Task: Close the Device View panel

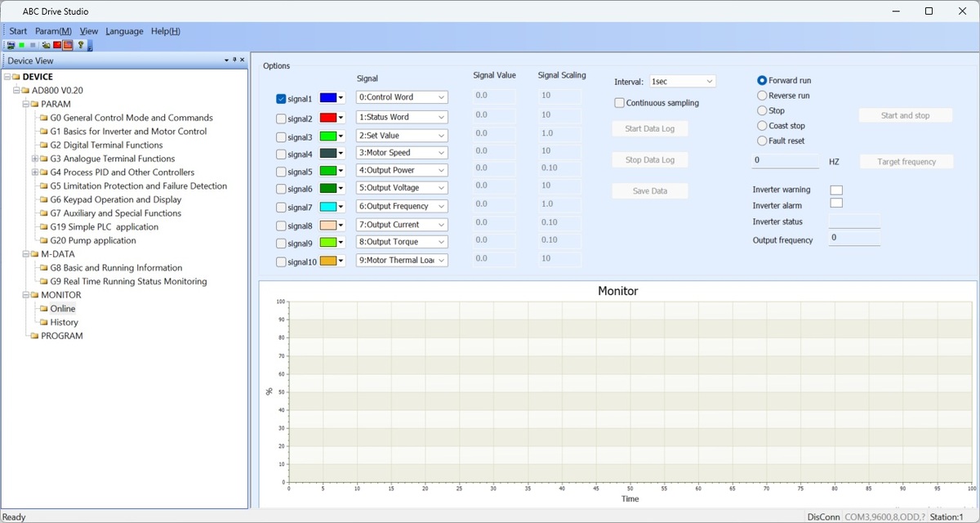Action: point(242,60)
